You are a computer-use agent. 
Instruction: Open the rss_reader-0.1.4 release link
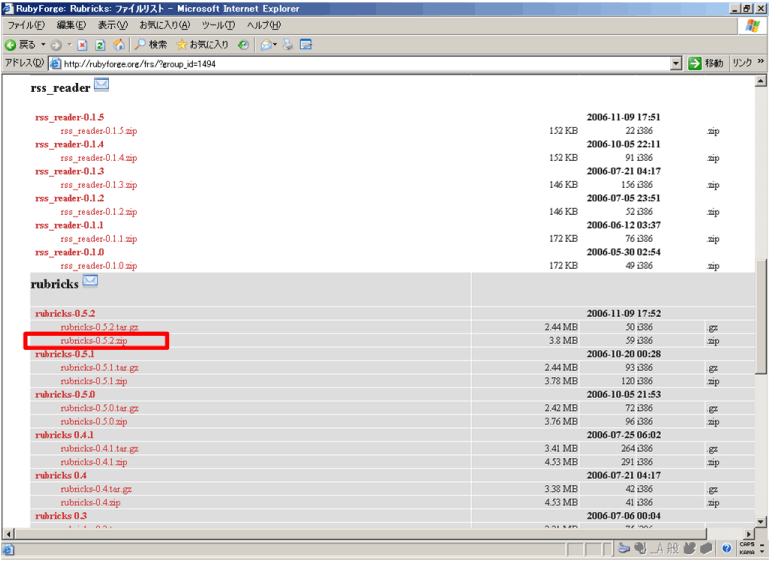[x=70, y=144]
